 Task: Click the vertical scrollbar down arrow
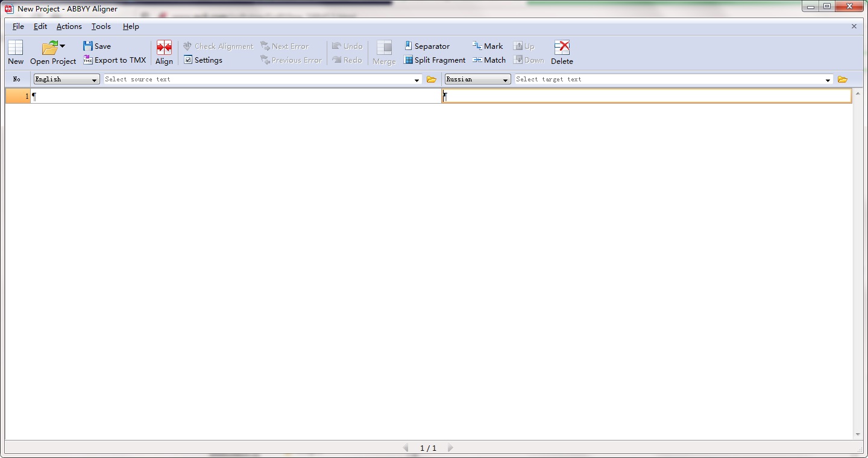858,434
